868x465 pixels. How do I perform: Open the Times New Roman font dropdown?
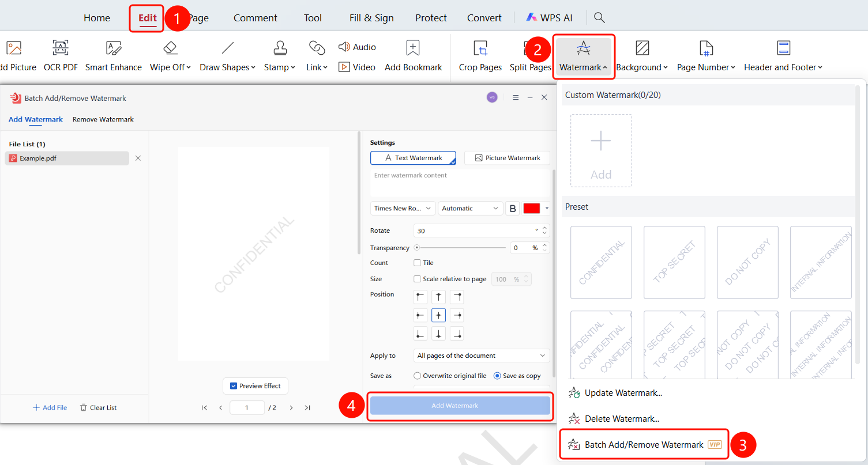point(403,209)
